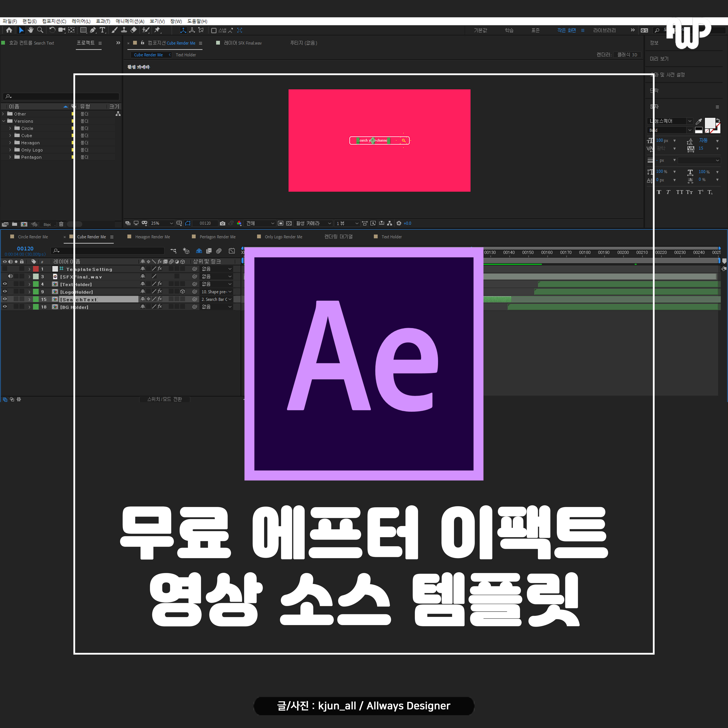Viewport: 728px width, 728px height.
Task: Click the green label swatch of the BG Holder layer
Action: click(x=36, y=307)
